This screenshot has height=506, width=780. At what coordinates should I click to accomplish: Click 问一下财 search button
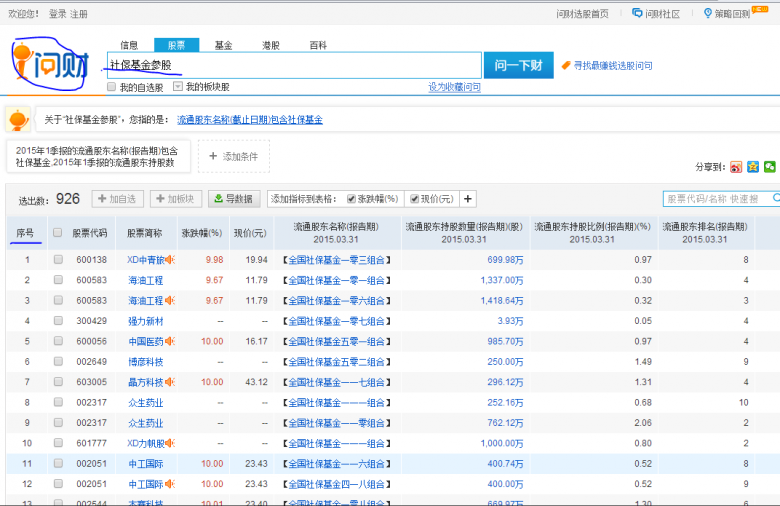(x=518, y=65)
